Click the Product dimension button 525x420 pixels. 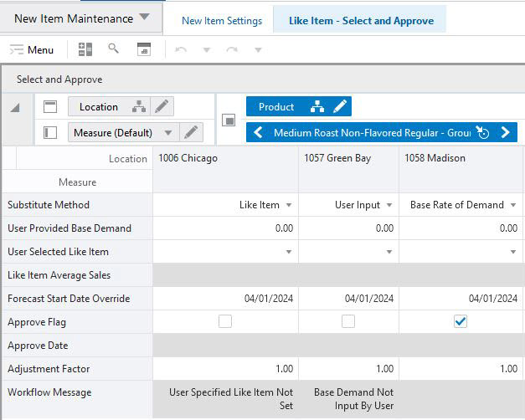(x=276, y=107)
